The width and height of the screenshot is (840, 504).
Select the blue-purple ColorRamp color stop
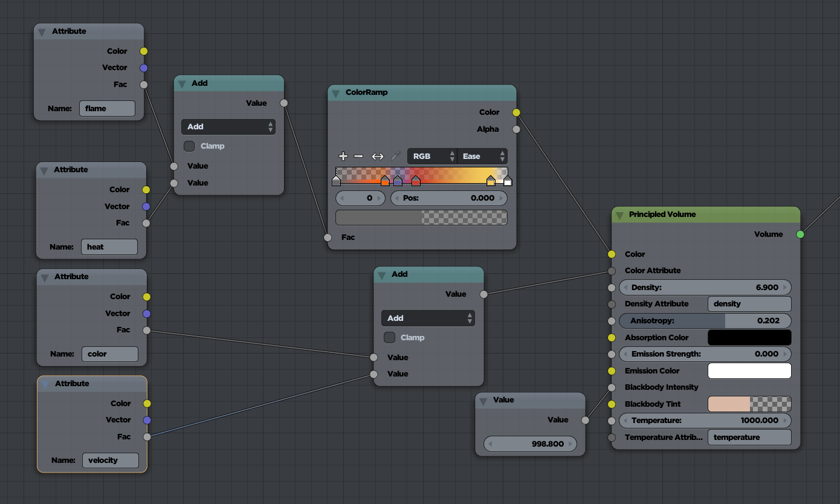(398, 181)
